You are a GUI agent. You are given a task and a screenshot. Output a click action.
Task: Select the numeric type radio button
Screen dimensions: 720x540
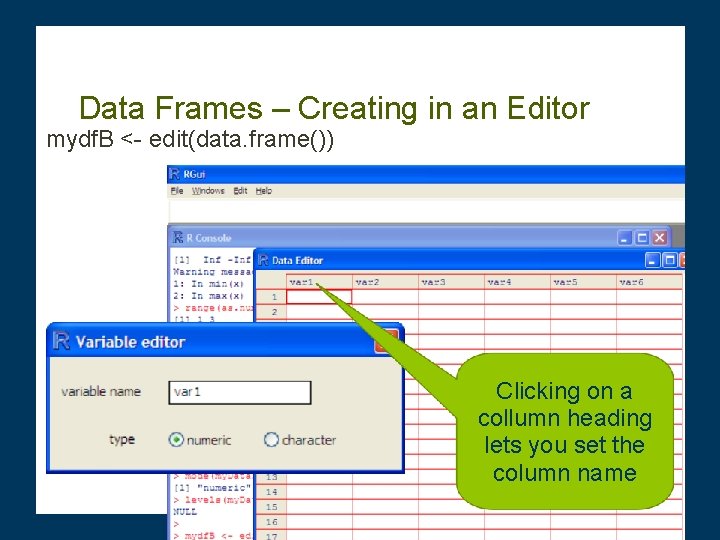(176, 439)
